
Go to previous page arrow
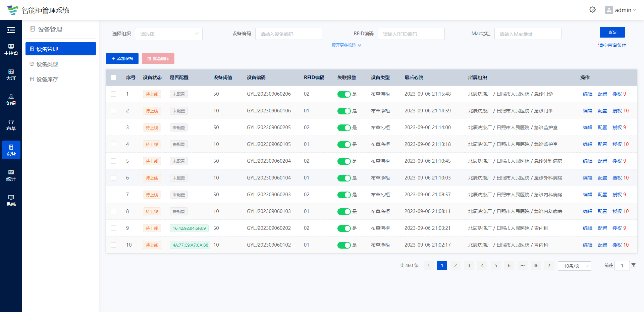429,265
